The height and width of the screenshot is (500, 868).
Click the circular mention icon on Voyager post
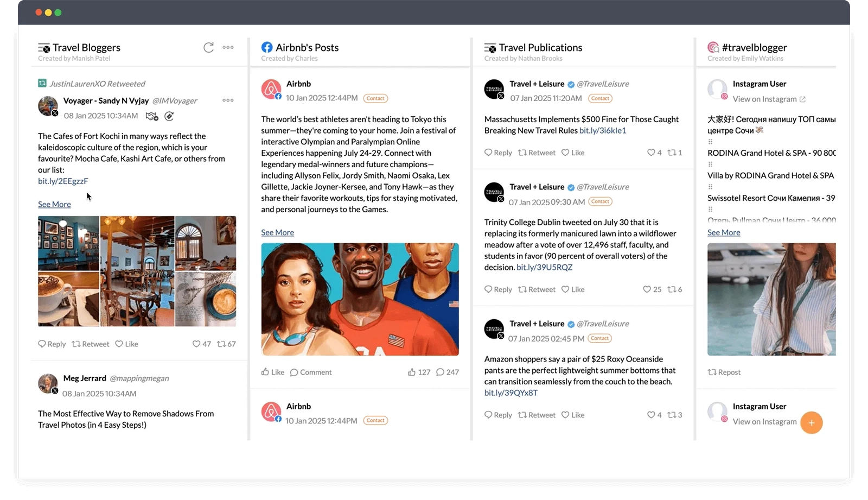point(169,116)
